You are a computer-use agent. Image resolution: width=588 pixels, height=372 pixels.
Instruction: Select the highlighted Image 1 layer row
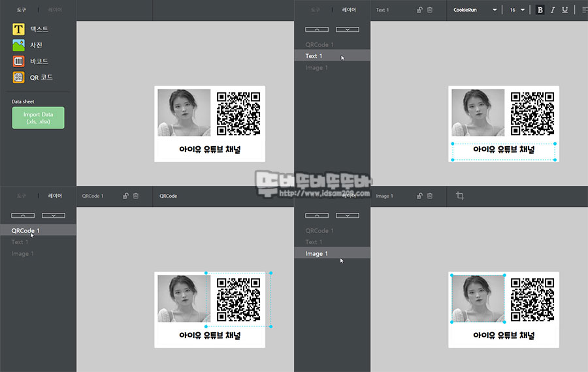[333, 254]
